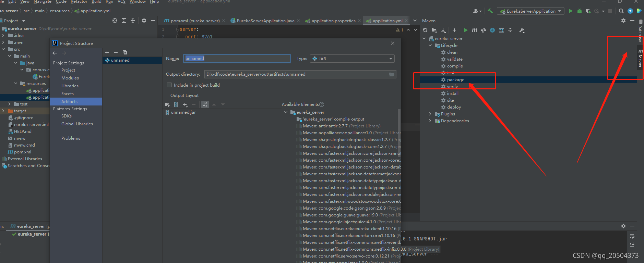
Task: Add new artifact with plus button
Action: pos(107,52)
